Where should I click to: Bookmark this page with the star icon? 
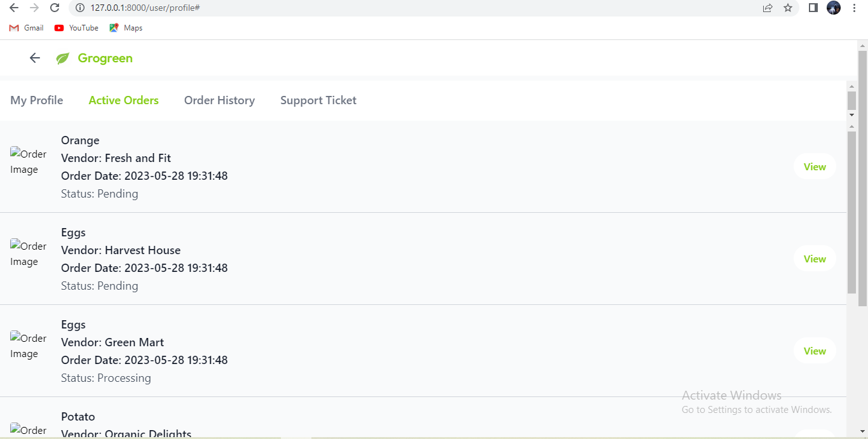point(788,8)
